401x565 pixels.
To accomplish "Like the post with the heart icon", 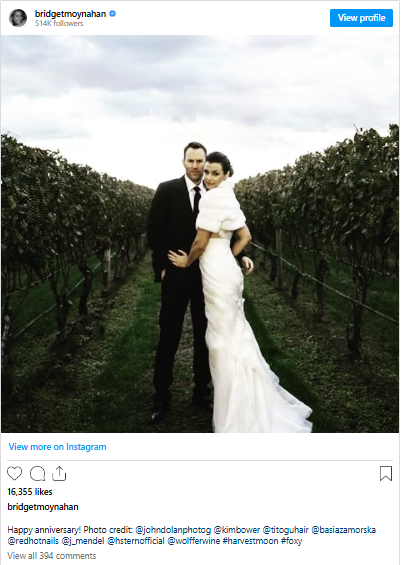I will [x=14, y=473].
